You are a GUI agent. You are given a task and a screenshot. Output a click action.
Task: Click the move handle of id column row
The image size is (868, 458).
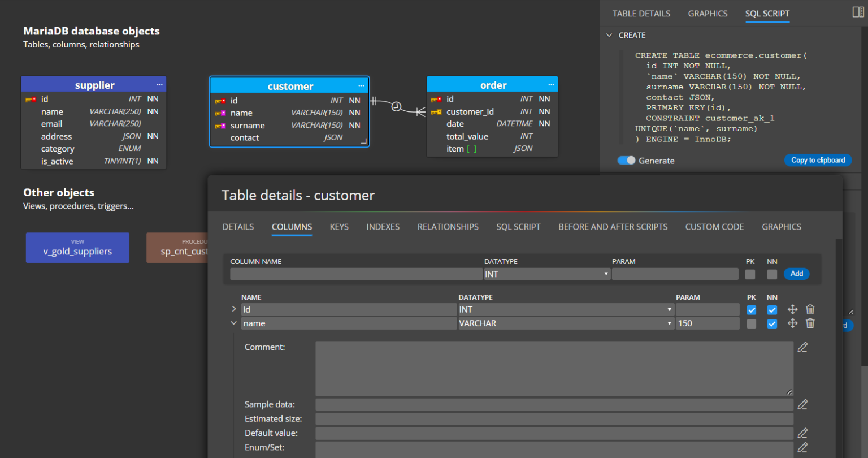click(792, 309)
